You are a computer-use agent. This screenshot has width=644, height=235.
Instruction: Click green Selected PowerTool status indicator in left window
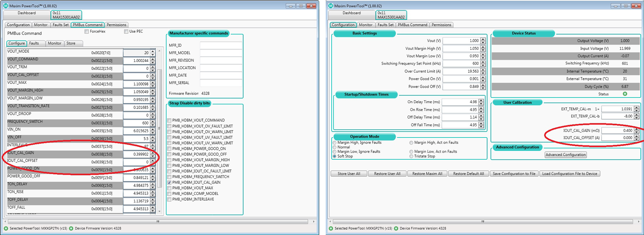6,228
